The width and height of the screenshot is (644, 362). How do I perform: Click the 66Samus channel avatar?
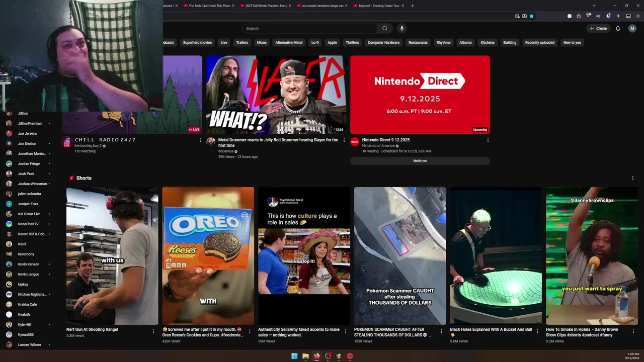(211, 142)
